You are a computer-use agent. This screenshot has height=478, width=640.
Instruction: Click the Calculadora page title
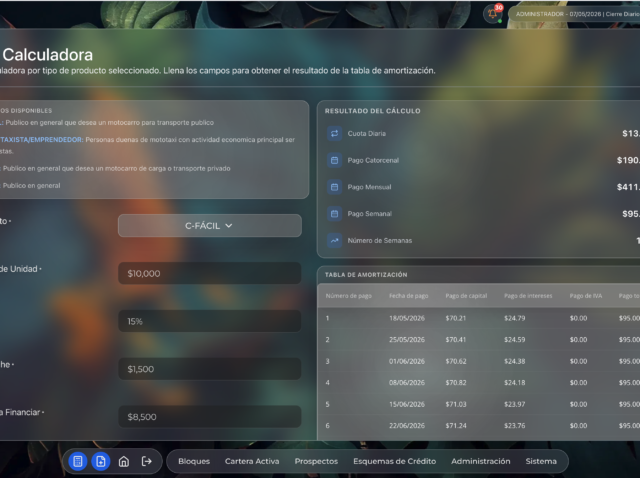(x=47, y=55)
